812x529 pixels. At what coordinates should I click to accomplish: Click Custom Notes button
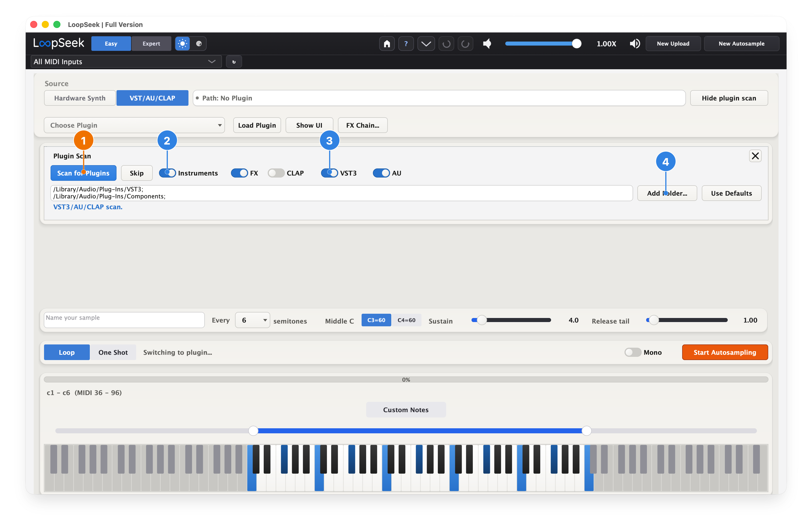coord(406,410)
